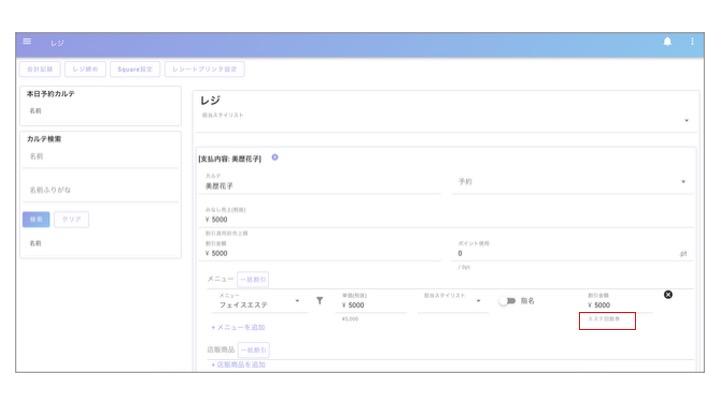This screenshot has width=720, height=405.
Task: Click the round icon next to 支払内容: 美歴花子
Action: tap(275, 157)
